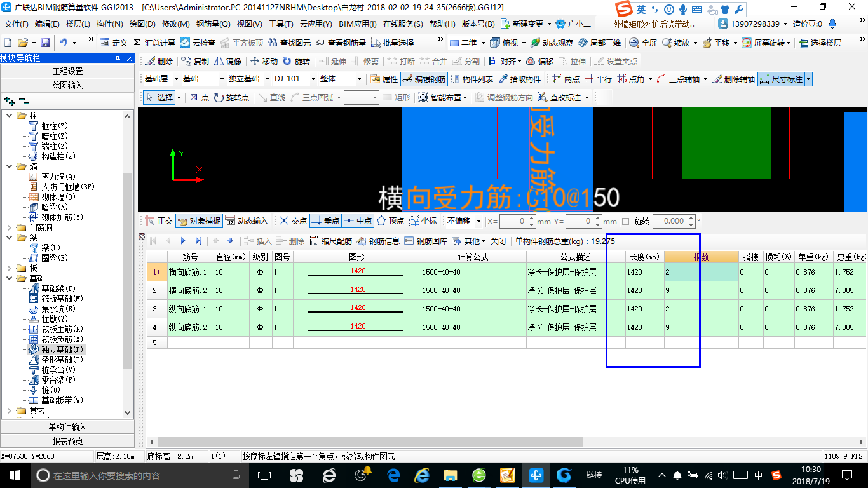Screen dimensions: 868x488
Task: Toggle 交点 intersection snap
Action: point(293,221)
